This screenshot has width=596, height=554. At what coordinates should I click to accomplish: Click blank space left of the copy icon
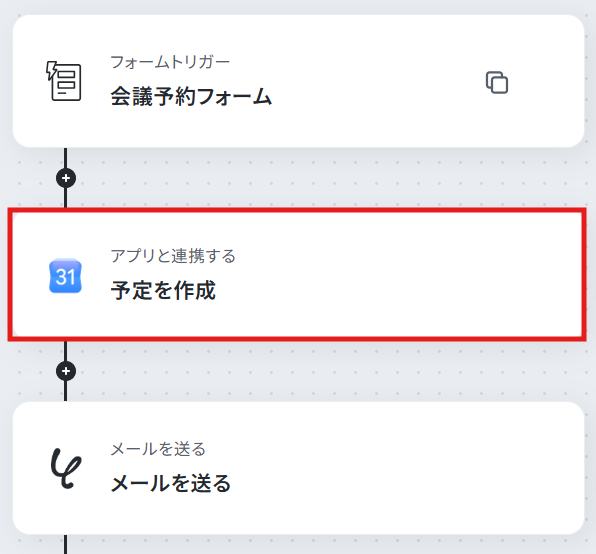(x=378, y=82)
